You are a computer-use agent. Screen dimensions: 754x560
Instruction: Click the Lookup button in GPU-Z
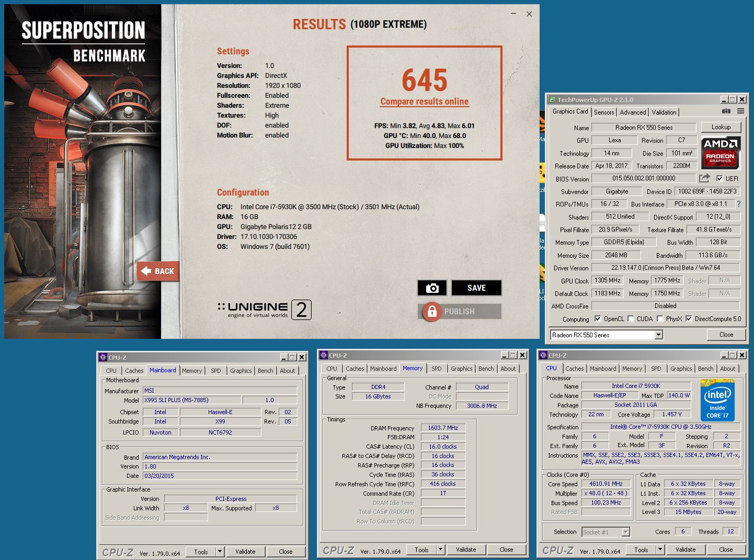721,127
